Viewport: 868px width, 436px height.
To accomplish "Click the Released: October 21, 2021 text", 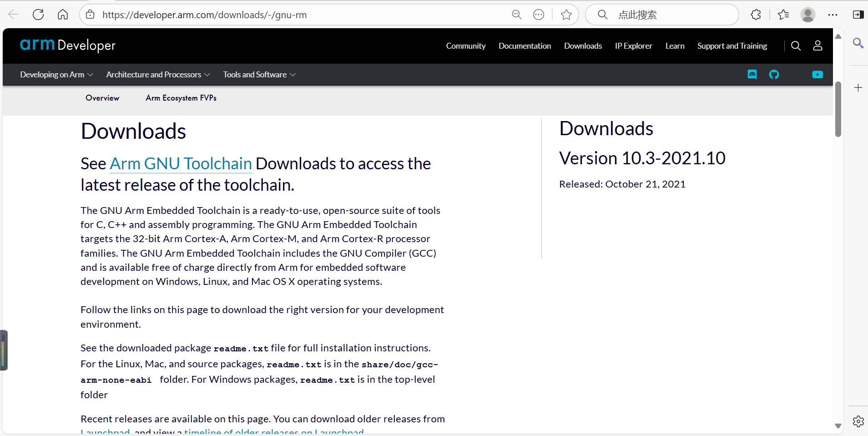I will 622,184.
